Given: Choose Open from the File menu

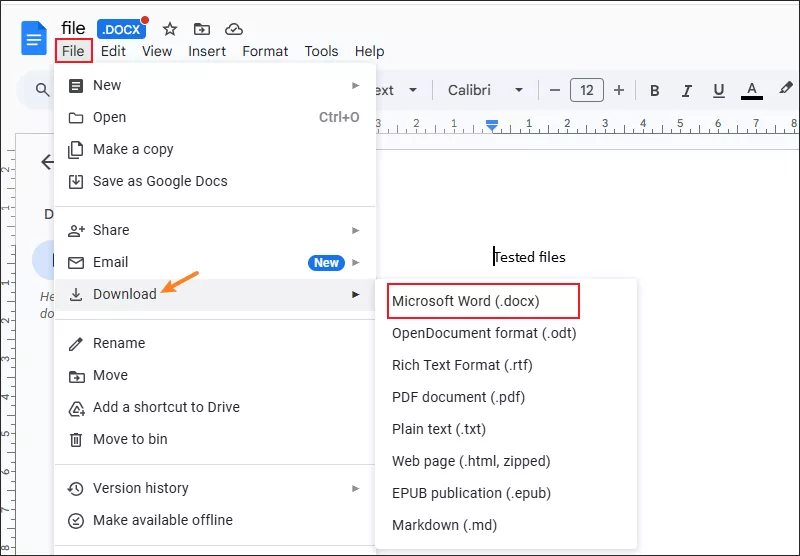Looking at the screenshot, I should point(215,117).
